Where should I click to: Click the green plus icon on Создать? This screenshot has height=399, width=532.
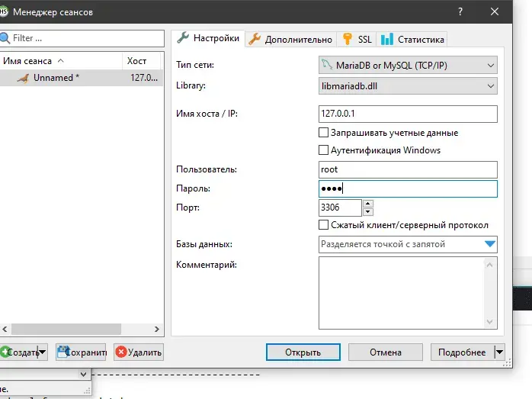coord(5,352)
